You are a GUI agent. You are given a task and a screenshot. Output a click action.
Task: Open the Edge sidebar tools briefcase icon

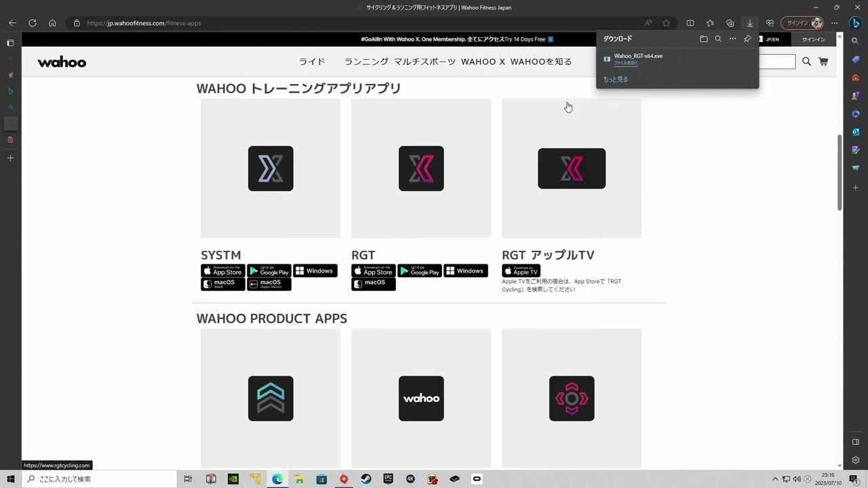pyautogui.click(x=856, y=78)
